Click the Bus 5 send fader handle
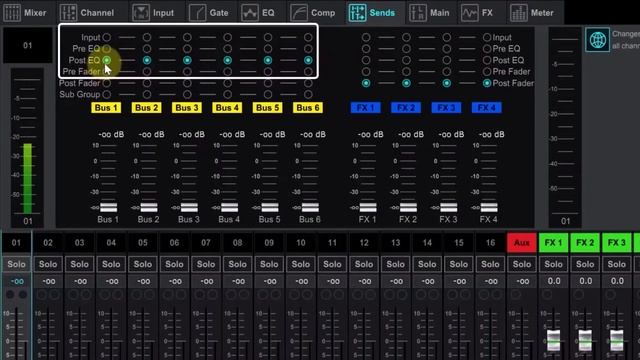 pyautogui.click(x=270, y=207)
